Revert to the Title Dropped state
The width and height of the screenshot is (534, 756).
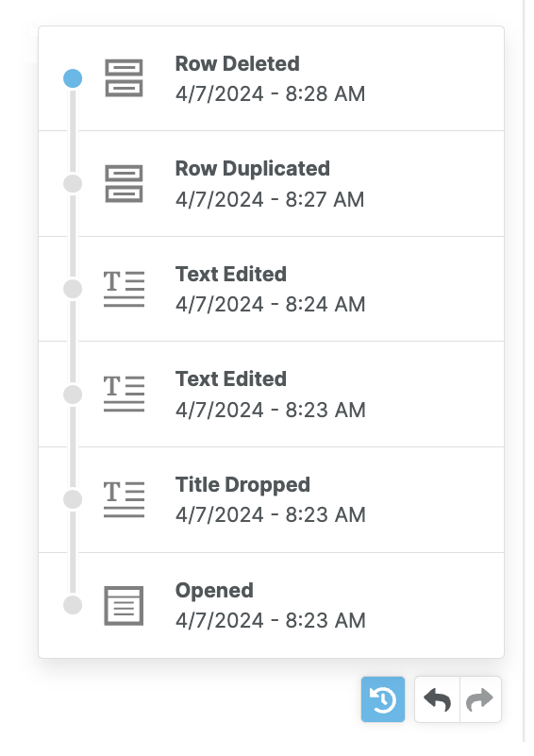point(272,500)
